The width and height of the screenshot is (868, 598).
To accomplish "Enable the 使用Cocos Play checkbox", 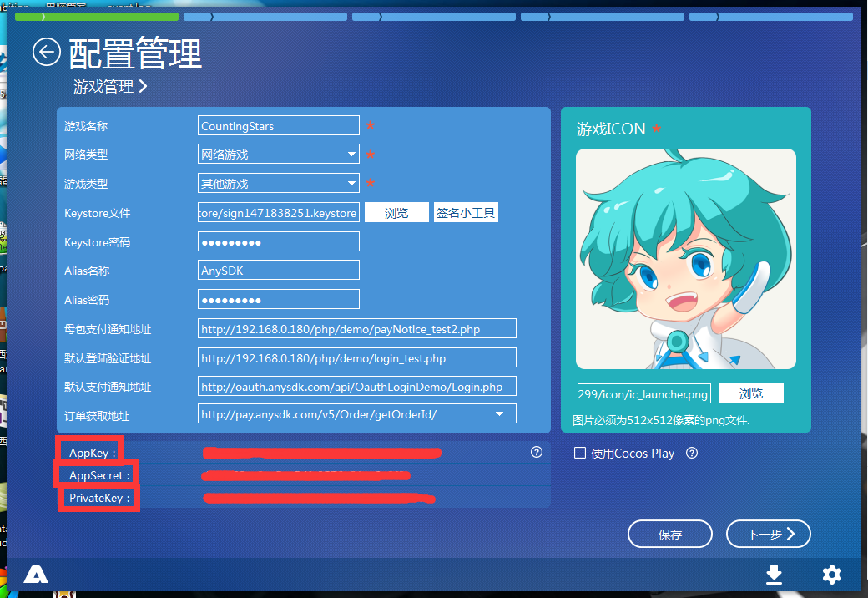I will pyautogui.click(x=579, y=453).
